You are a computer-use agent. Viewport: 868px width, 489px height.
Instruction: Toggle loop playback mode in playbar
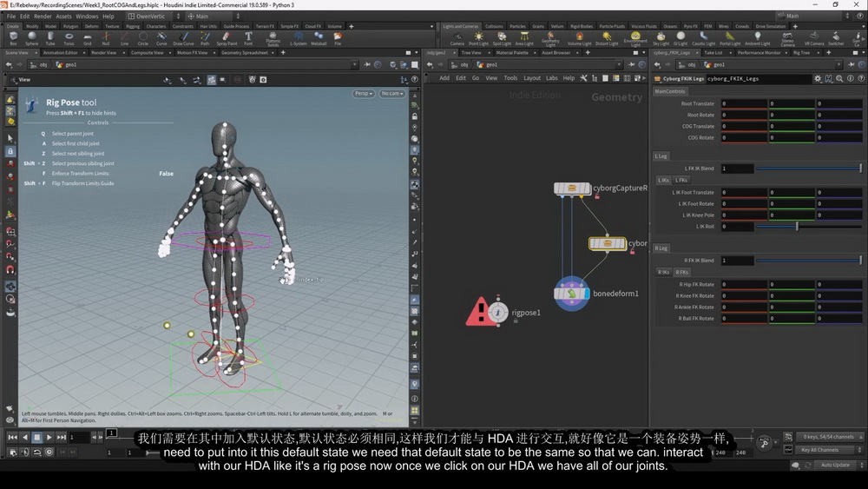point(37,453)
